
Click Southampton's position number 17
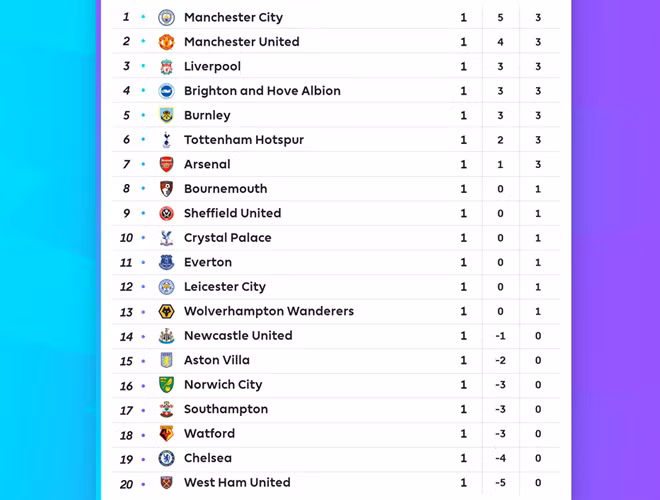(x=126, y=410)
